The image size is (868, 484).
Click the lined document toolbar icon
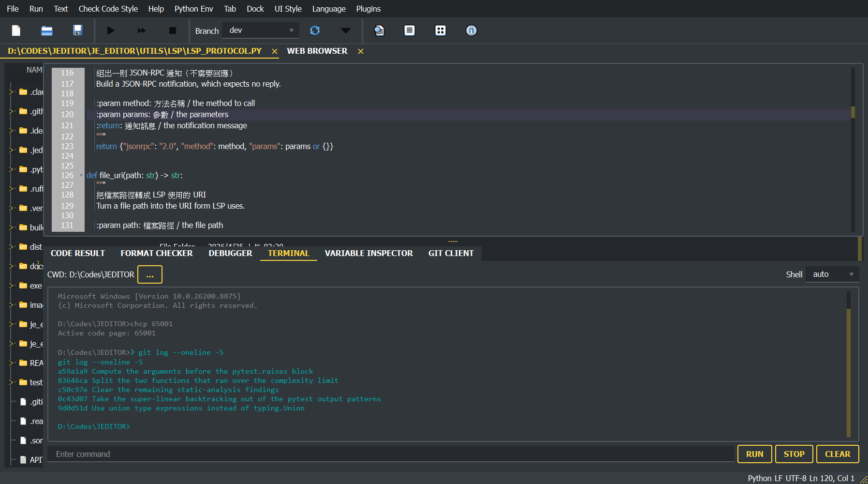[x=410, y=30]
